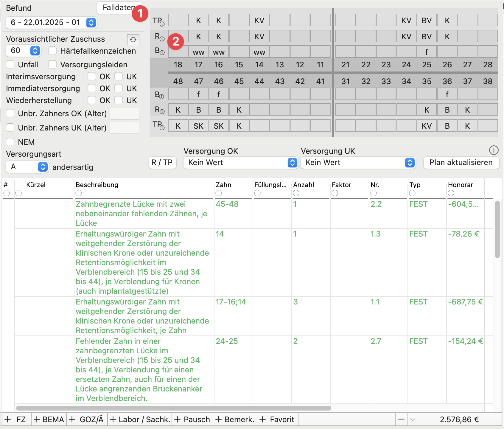Add BEMA position
Viewport: 504px width, 429px height.
49,419
